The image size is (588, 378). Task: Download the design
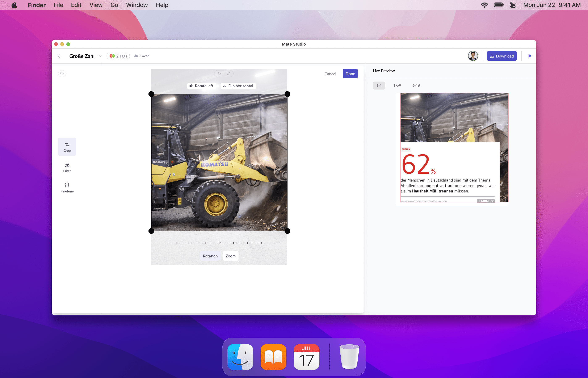click(x=502, y=56)
